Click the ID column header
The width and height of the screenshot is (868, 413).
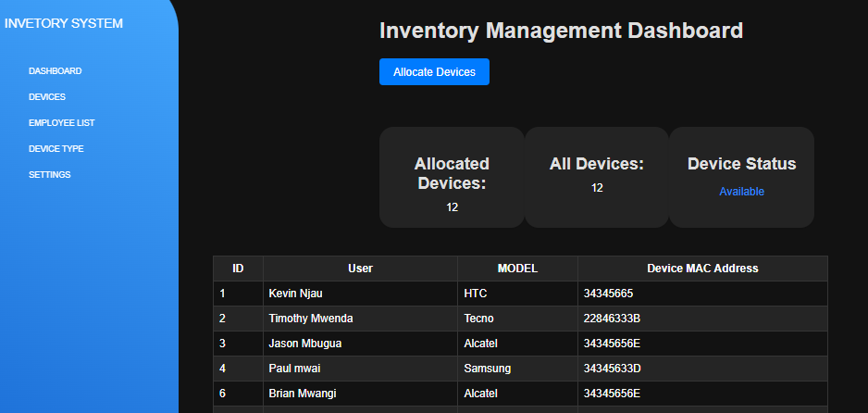pos(238,269)
